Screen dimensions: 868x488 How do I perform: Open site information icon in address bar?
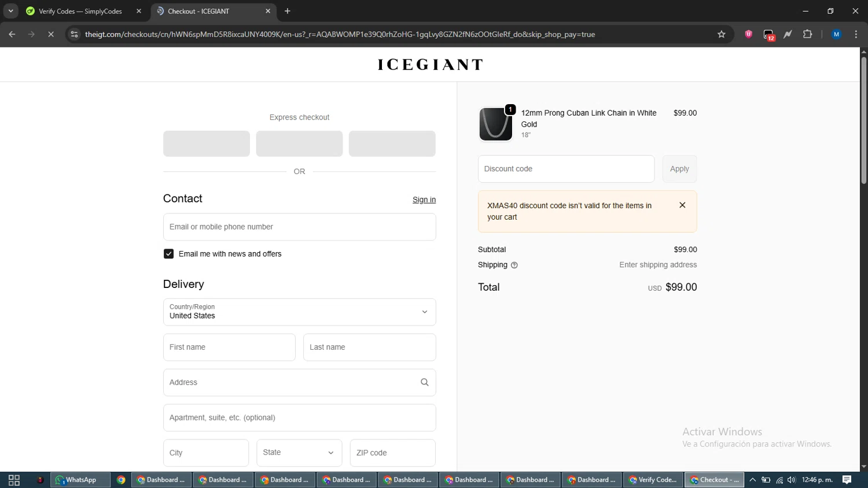[74, 34]
